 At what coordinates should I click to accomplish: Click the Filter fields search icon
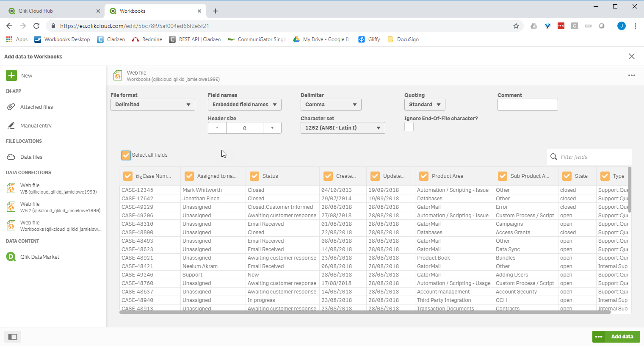point(553,157)
